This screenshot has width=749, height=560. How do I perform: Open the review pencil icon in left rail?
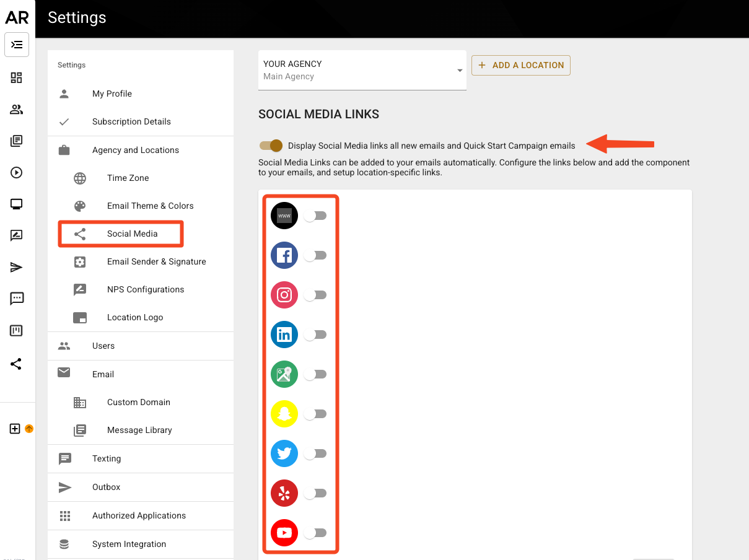pos(17,236)
